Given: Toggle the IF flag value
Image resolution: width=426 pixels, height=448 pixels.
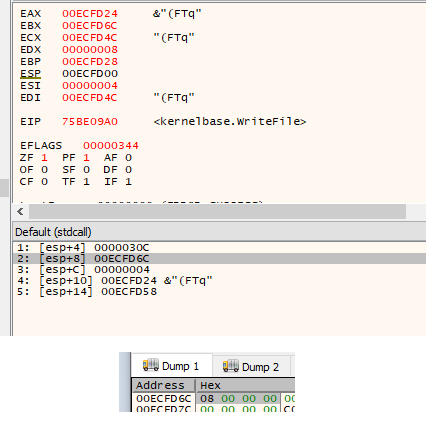Looking at the screenshot, I should click(x=128, y=182).
